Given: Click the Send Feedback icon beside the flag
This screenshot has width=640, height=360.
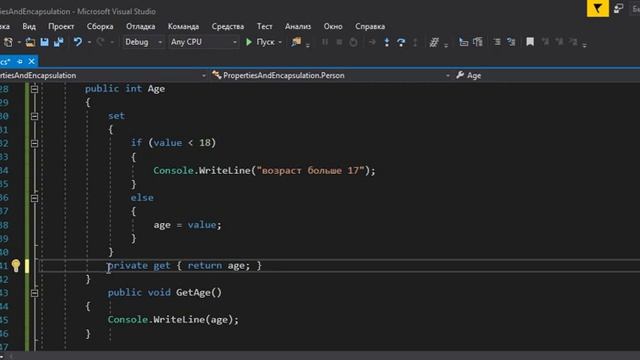Looking at the screenshot, I should pyautogui.click(x=618, y=9).
